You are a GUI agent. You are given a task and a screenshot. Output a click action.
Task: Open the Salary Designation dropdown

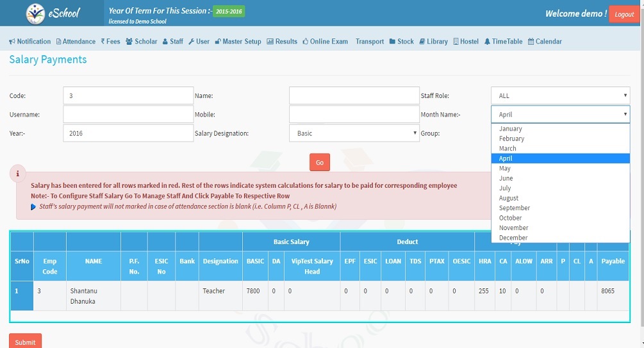354,133
